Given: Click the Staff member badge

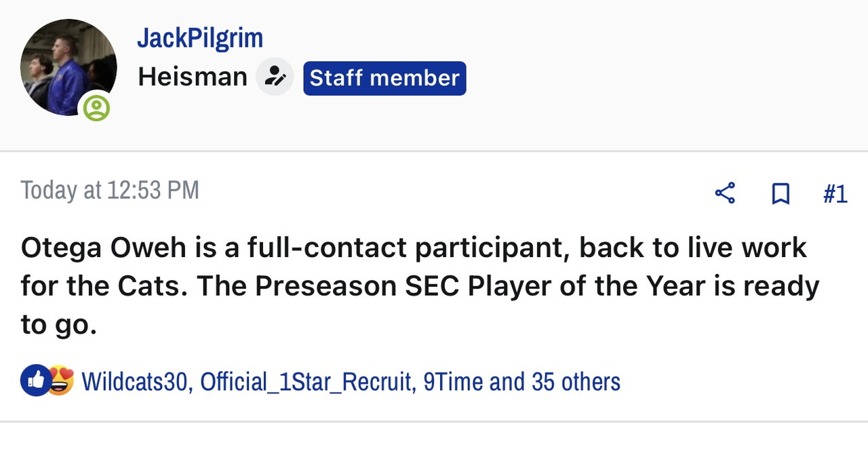Looking at the screenshot, I should [384, 78].
